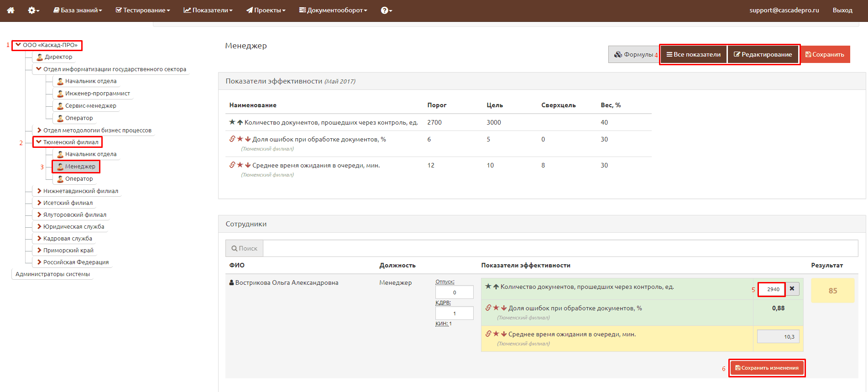Viewport: 868px width, 392px height.
Task: Select Оператор under Отдел информатизации
Action: tap(75, 118)
